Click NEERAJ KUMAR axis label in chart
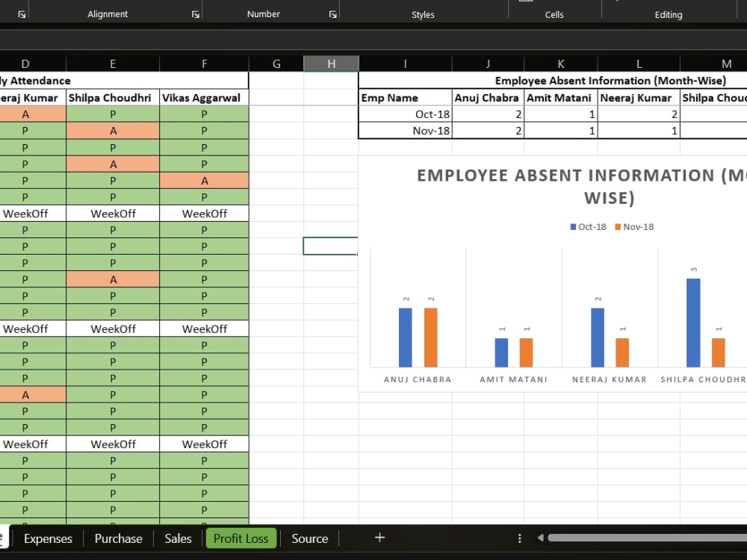 tap(610, 379)
